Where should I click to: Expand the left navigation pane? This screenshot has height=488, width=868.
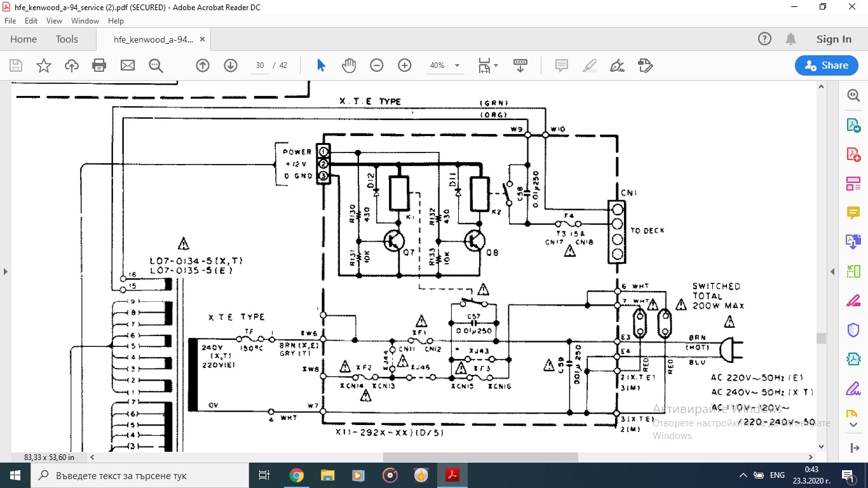[6, 271]
